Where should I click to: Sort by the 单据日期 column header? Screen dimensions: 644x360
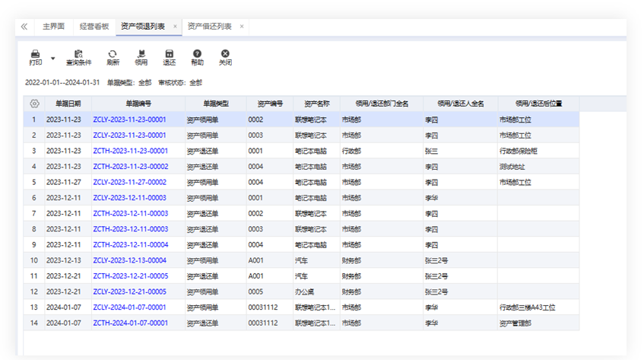click(x=63, y=104)
